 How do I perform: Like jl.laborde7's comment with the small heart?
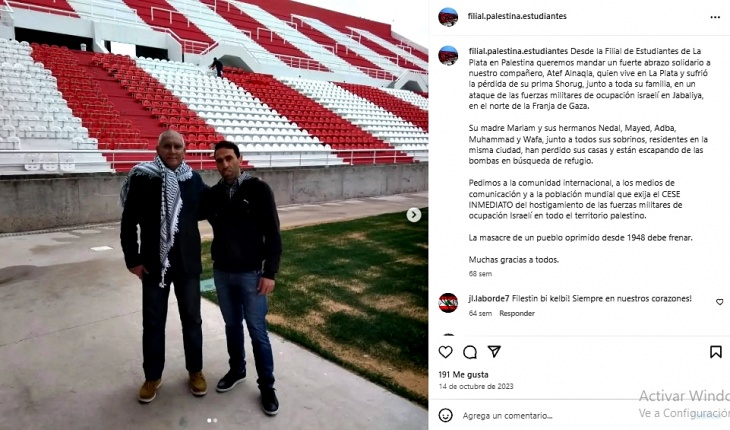pyautogui.click(x=719, y=302)
